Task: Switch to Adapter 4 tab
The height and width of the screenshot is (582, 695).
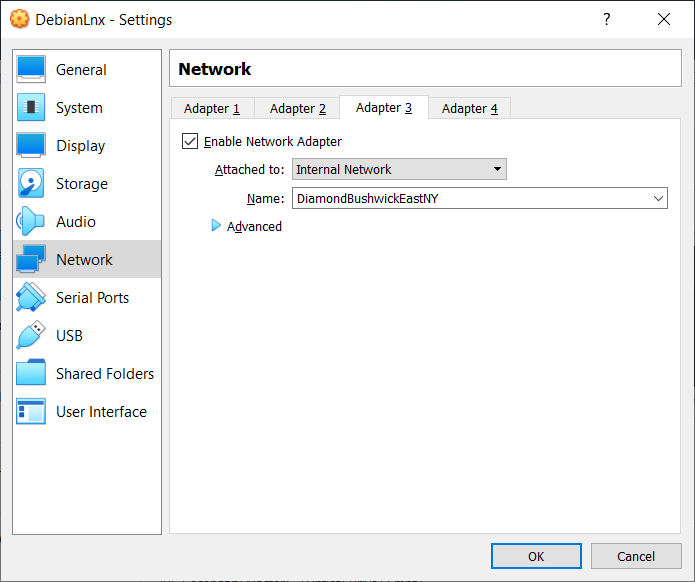Action: coord(470,108)
